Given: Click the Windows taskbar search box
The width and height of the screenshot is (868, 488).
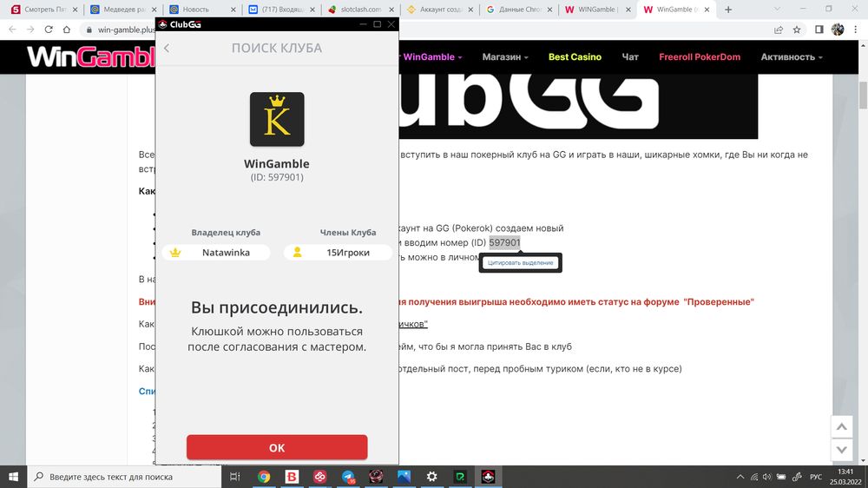Looking at the screenshot, I should [x=124, y=477].
